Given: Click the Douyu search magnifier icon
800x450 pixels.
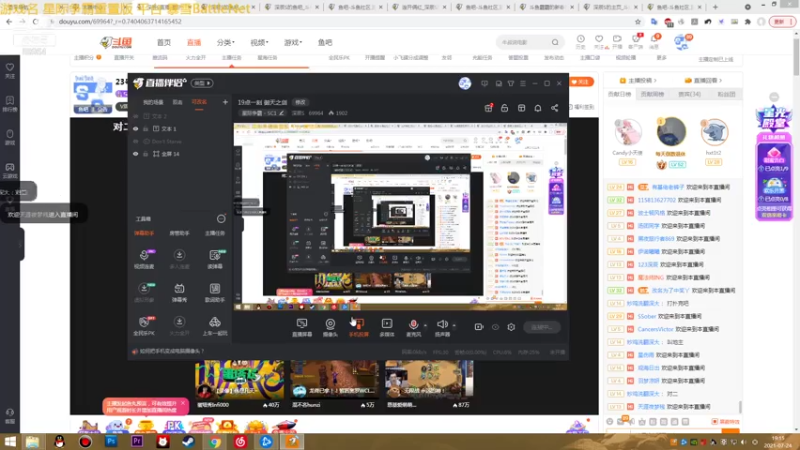Looking at the screenshot, I should tap(555, 42).
